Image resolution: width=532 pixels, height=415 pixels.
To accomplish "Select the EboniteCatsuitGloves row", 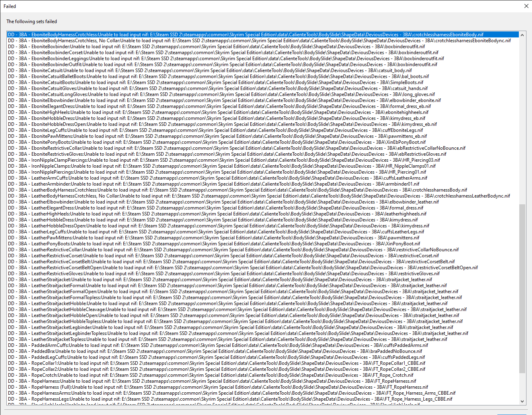I will [x=263, y=88].
